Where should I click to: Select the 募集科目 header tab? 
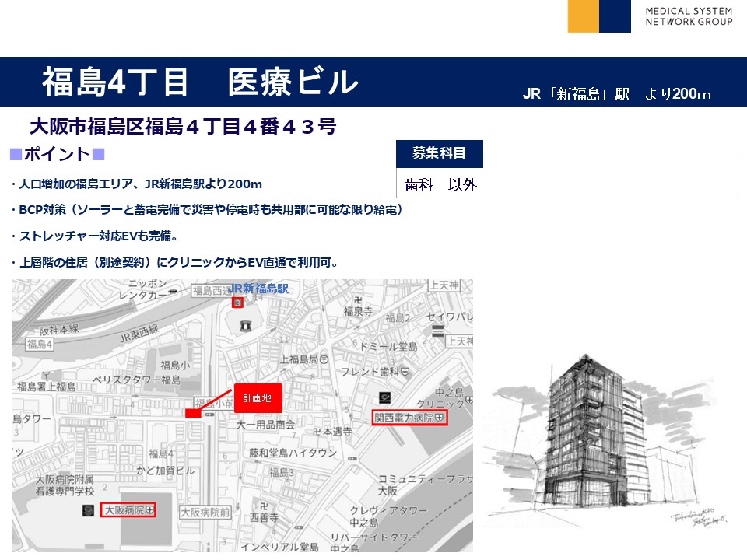440,153
